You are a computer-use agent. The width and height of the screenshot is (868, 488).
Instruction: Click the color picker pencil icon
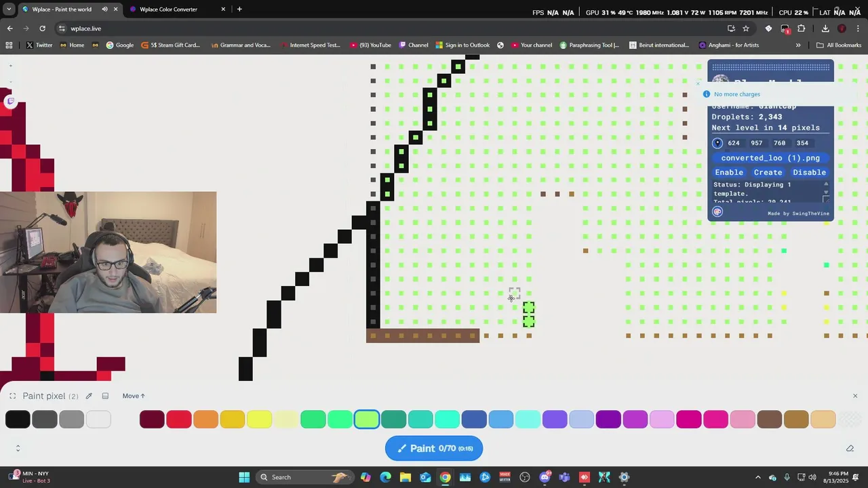click(89, 396)
